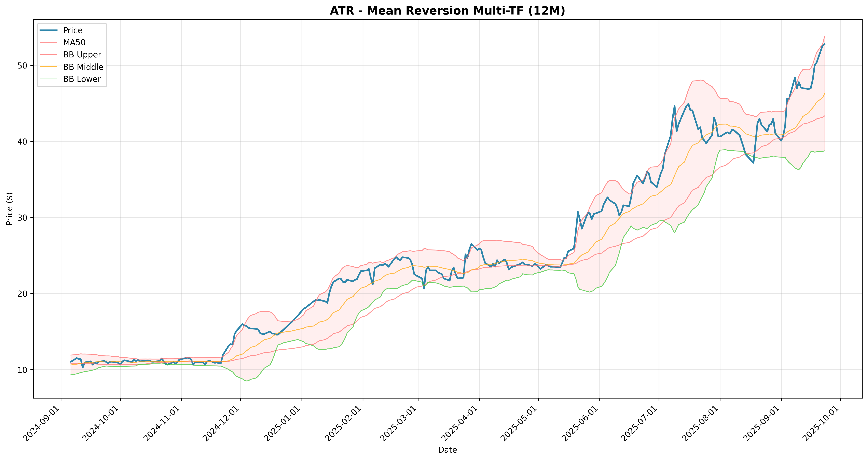868x460 pixels.
Task: Click the orange BB Middle line swatch in legend
Action: point(49,67)
